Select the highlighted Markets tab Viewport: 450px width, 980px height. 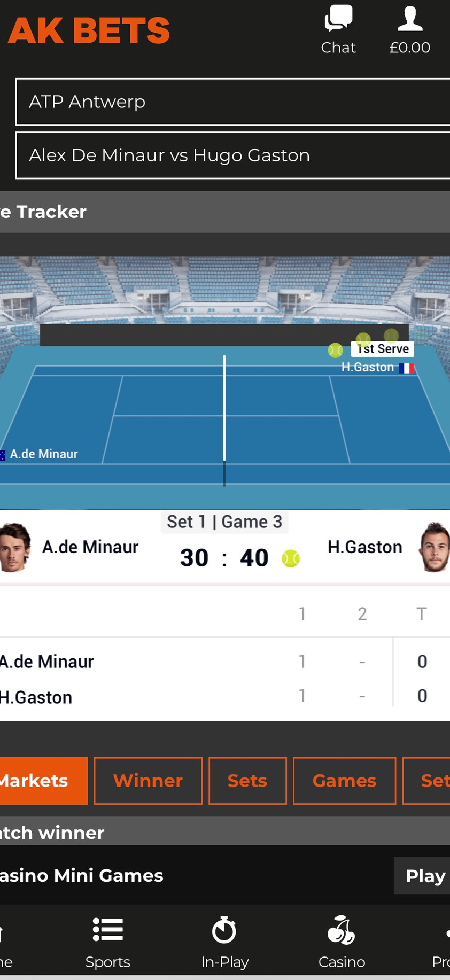click(42, 781)
